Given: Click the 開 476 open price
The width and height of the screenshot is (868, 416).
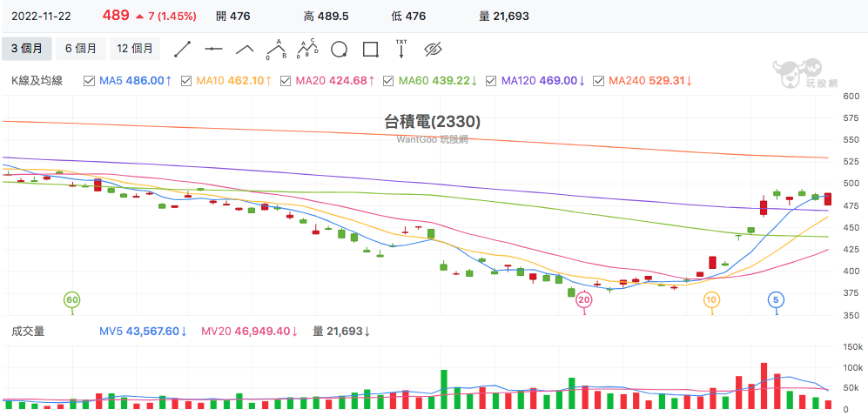Looking at the screenshot, I should [233, 16].
